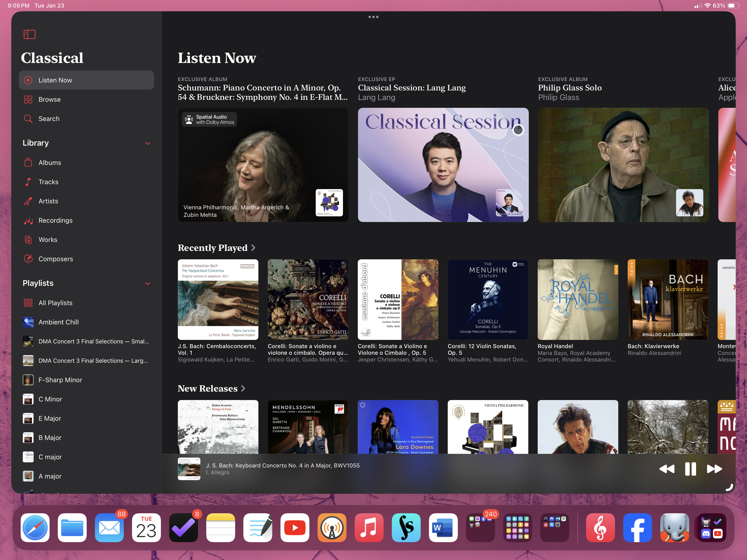Viewport: 747px width, 560px height.
Task: Open DMA Concert 3 Small playlist
Action: [86, 341]
